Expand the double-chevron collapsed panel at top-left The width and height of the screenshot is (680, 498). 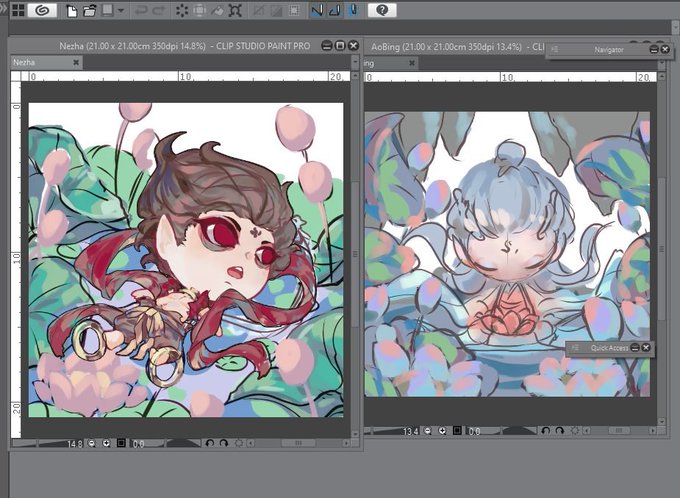click(x=4, y=9)
